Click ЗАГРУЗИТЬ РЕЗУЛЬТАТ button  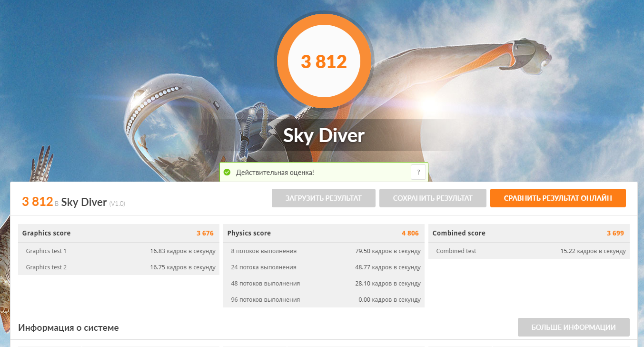click(324, 198)
